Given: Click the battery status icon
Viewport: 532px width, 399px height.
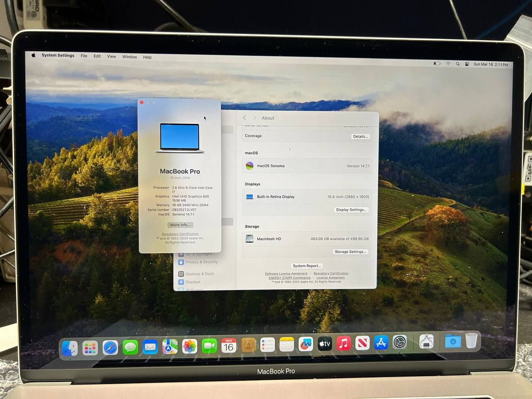Looking at the screenshot, I should (437, 64).
